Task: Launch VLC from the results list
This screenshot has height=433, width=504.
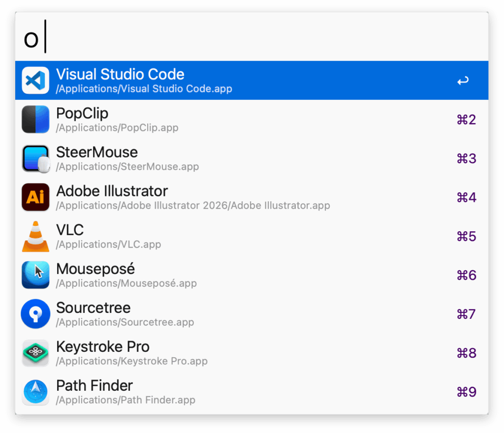Action: click(70, 230)
